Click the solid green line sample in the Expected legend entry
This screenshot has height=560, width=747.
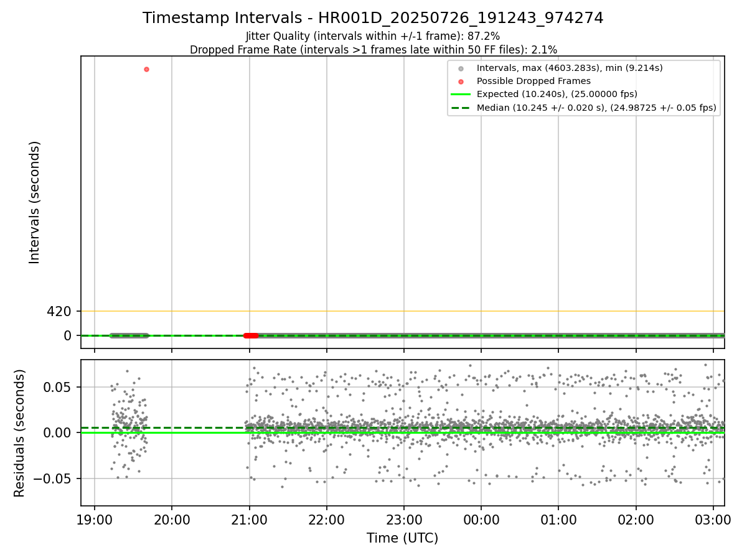point(461,95)
